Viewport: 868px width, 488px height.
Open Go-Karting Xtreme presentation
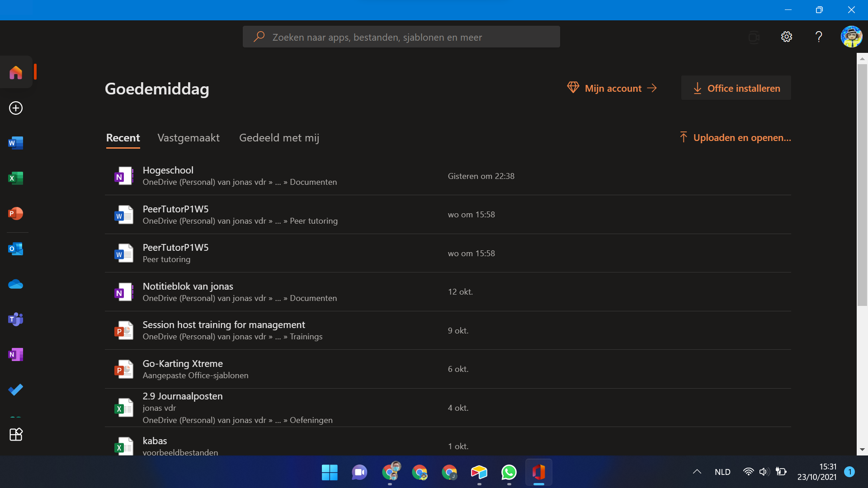(x=183, y=364)
